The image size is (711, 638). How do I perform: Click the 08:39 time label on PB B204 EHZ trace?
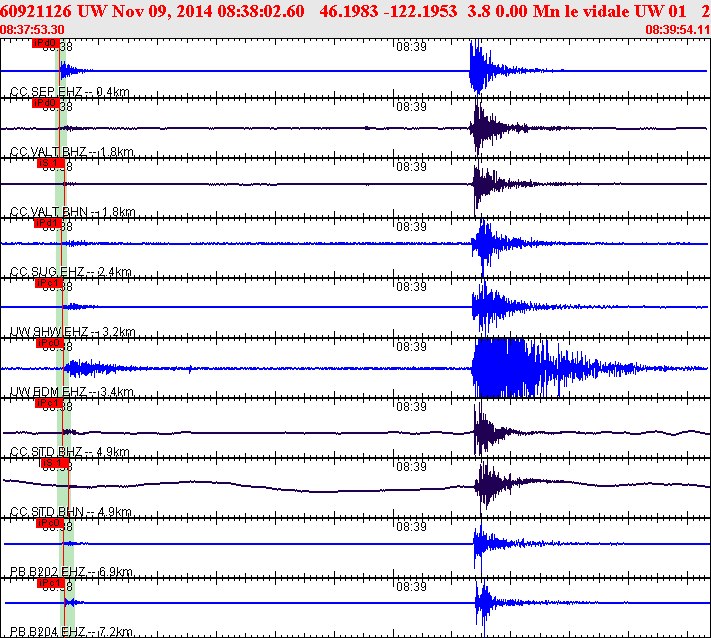pos(411,587)
